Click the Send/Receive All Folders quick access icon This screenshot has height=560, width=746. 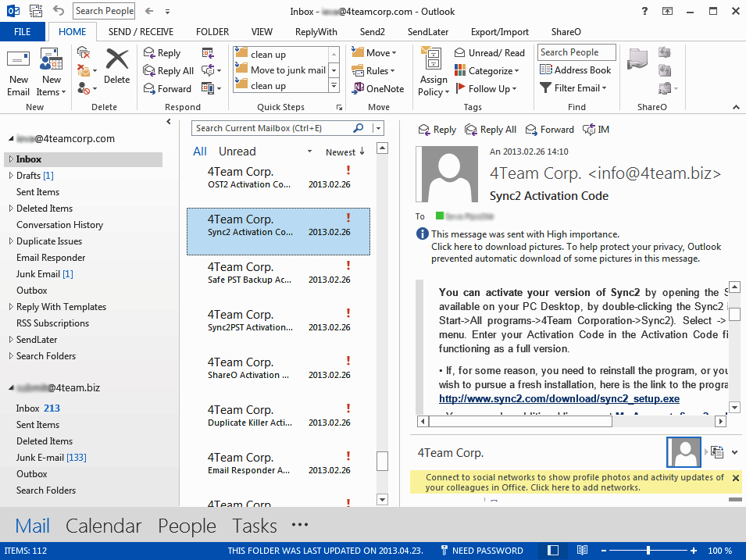pos(36,11)
